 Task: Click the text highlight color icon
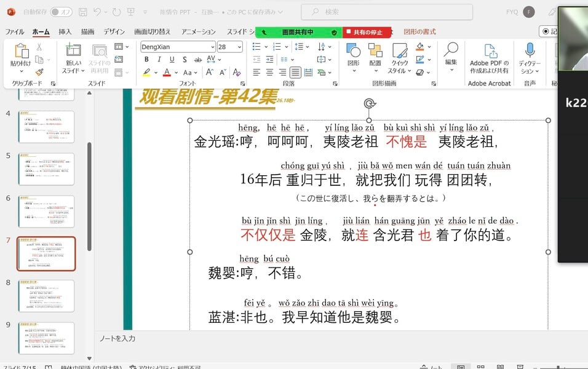tap(146, 73)
